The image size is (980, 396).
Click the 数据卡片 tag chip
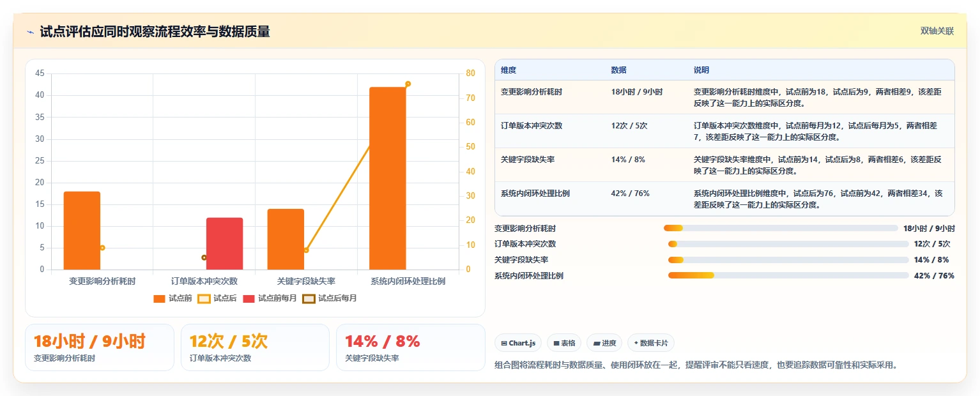650,343
